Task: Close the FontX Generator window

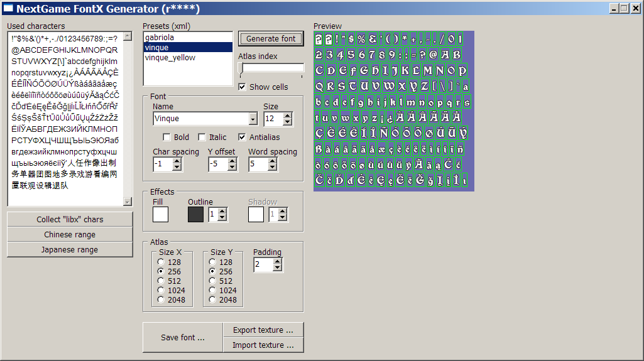Action: [635, 8]
